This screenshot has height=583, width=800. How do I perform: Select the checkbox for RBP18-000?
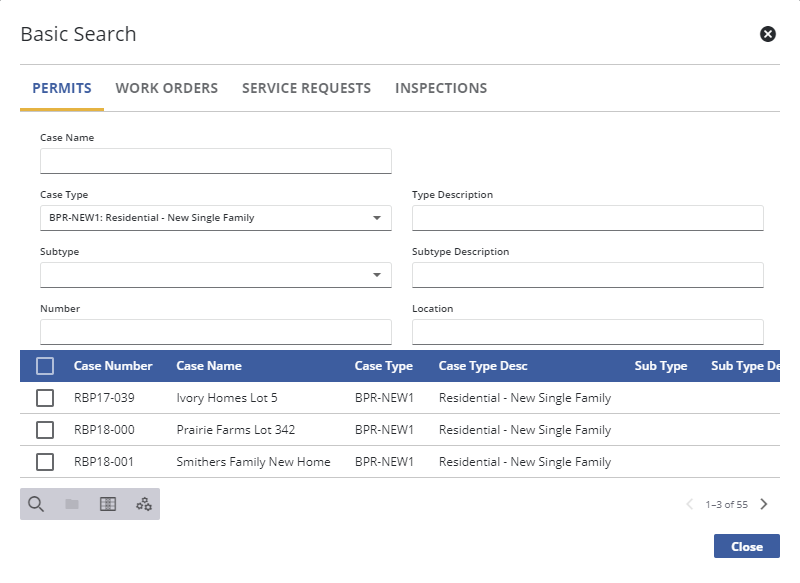tap(45, 430)
